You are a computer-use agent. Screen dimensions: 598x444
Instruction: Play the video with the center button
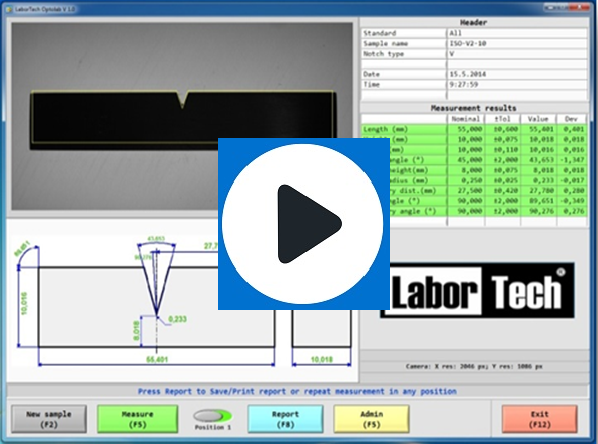coord(304,224)
